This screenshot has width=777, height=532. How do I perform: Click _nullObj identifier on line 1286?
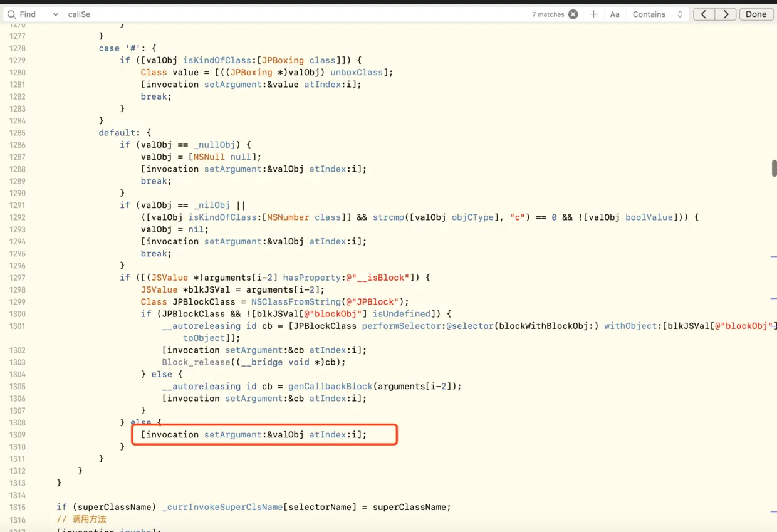point(214,145)
